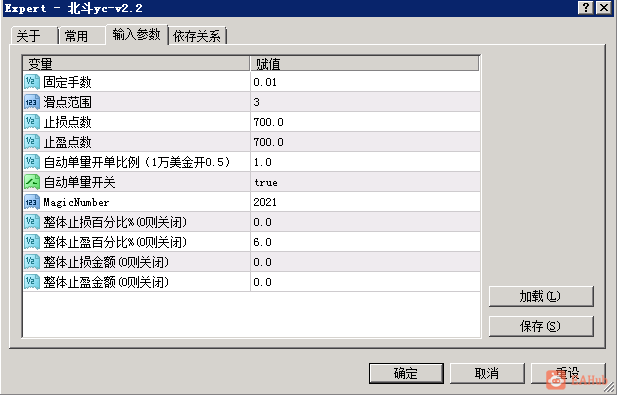Screen dimensions: 617x395
Task: Open the 关于 tab
Action: (x=35, y=36)
